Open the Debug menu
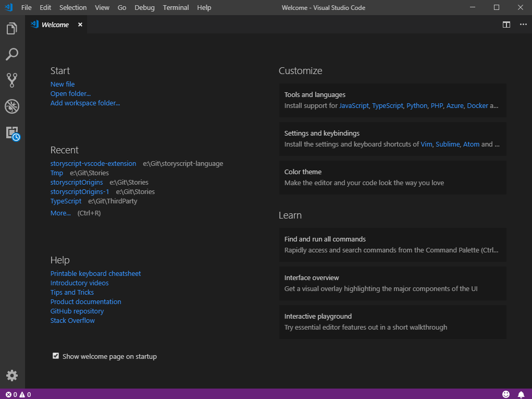 (144, 7)
